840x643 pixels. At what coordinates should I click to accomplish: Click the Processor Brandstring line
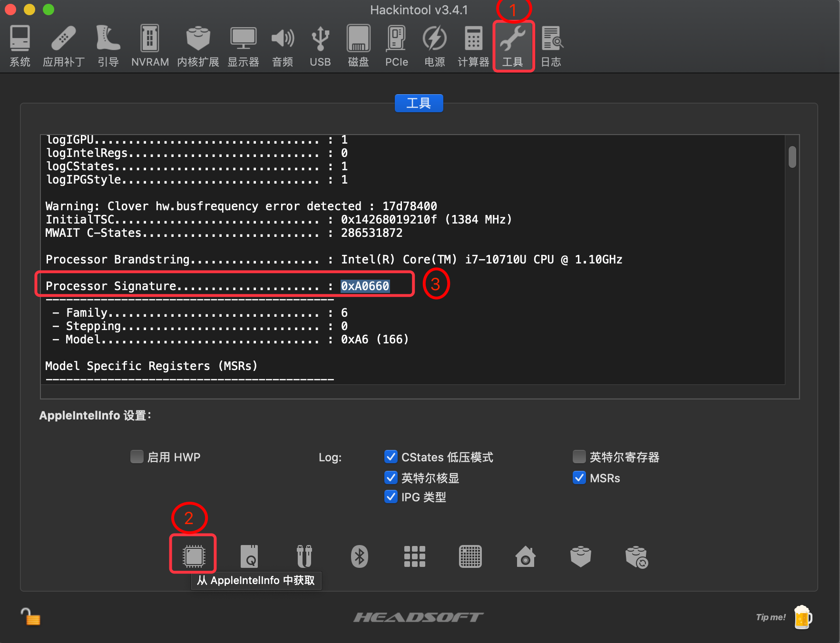click(334, 259)
